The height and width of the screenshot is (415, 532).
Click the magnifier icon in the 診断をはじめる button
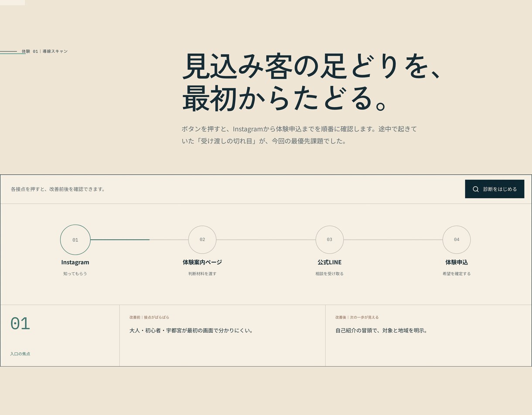tap(476, 189)
